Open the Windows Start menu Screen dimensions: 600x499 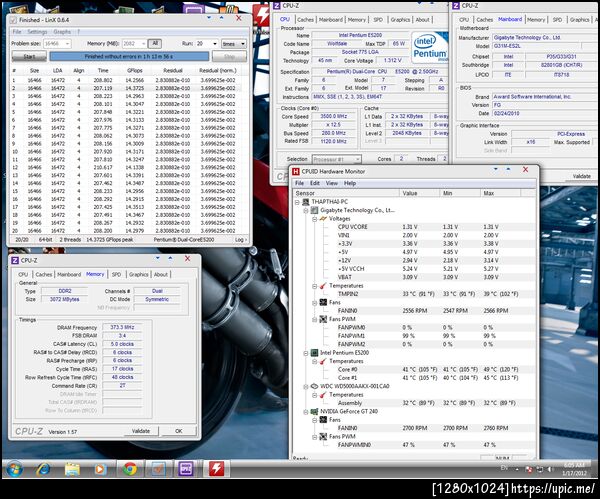(x=15, y=468)
